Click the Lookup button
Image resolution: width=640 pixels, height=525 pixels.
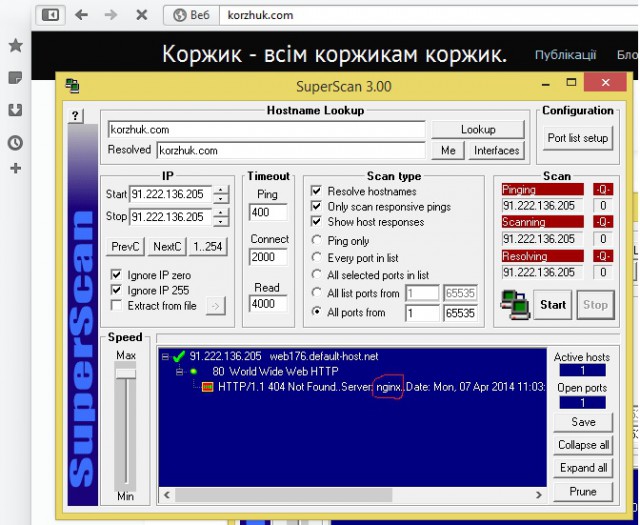pyautogui.click(x=478, y=130)
